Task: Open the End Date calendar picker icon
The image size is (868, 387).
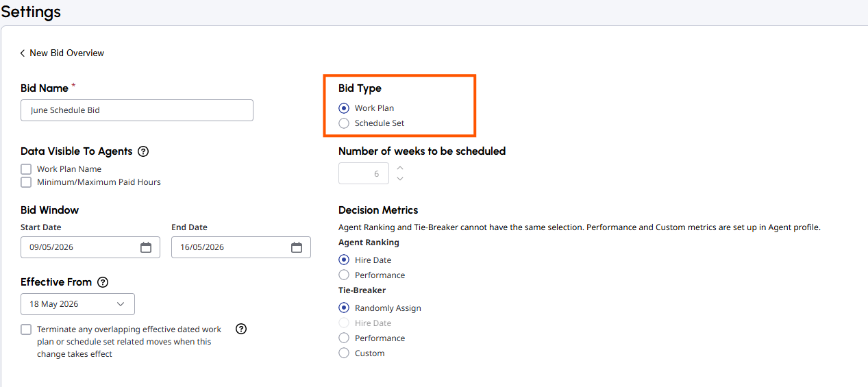Action: point(297,247)
